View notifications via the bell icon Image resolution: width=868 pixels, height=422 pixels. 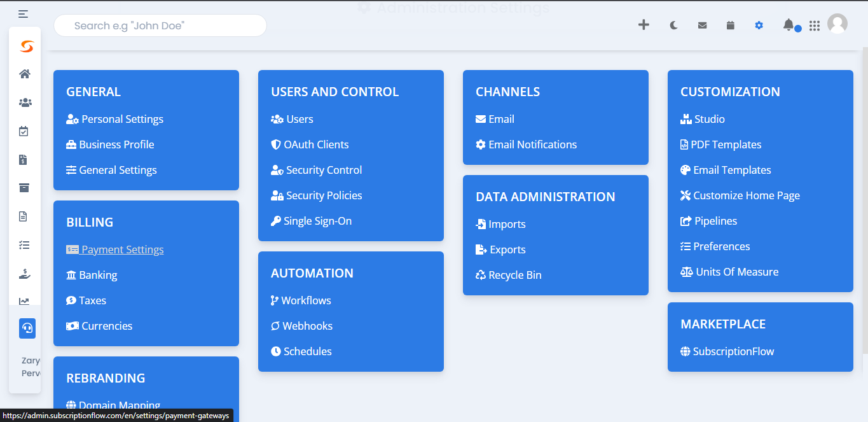coord(789,25)
